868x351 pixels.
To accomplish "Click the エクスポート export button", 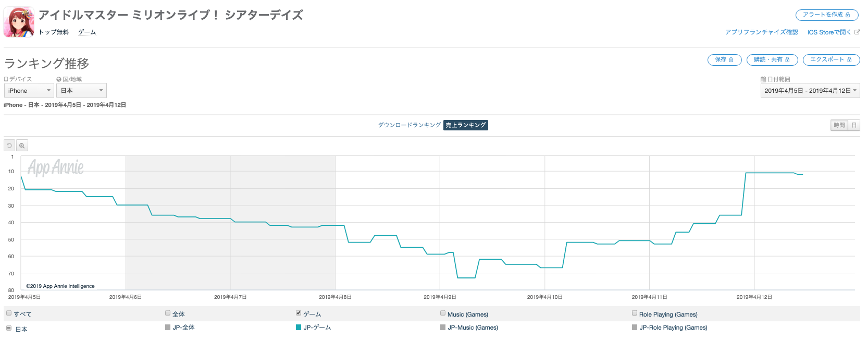I will pyautogui.click(x=831, y=59).
